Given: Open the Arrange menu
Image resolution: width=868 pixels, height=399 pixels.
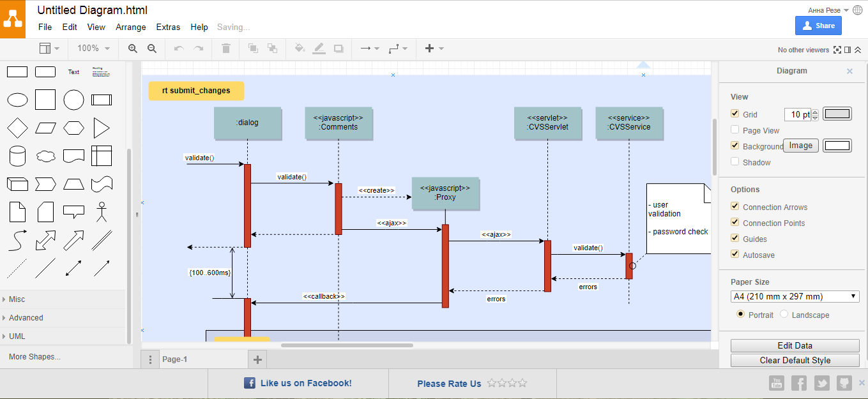Looking at the screenshot, I should [130, 27].
